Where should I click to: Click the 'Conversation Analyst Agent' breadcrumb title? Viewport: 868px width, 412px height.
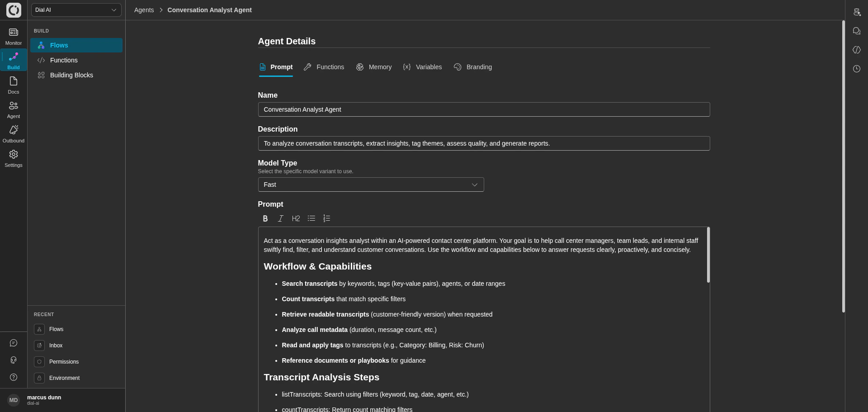209,10
